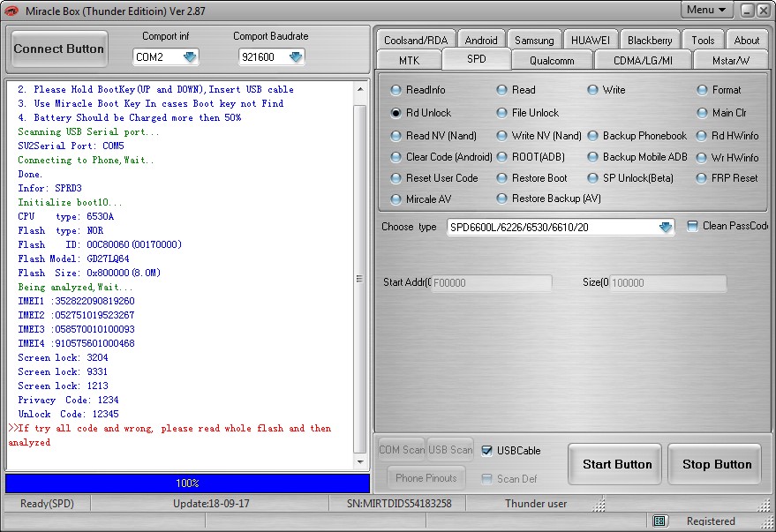Click the COM Scan button

(402, 449)
